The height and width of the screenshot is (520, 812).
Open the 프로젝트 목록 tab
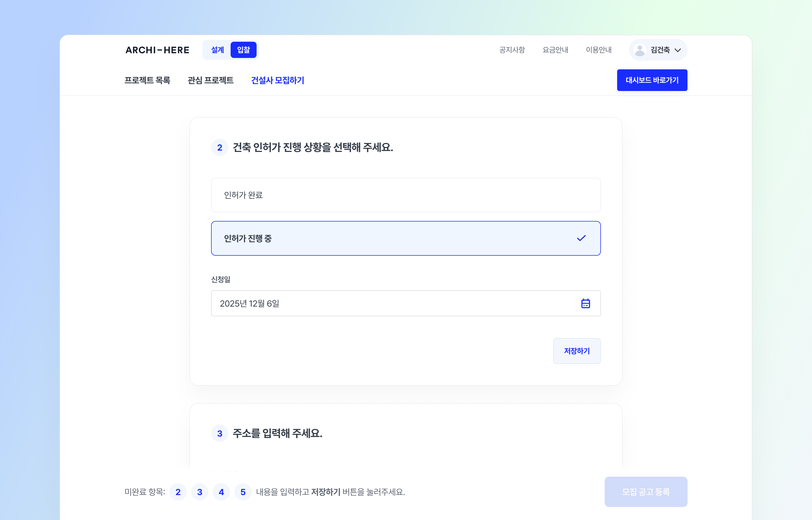pos(147,80)
